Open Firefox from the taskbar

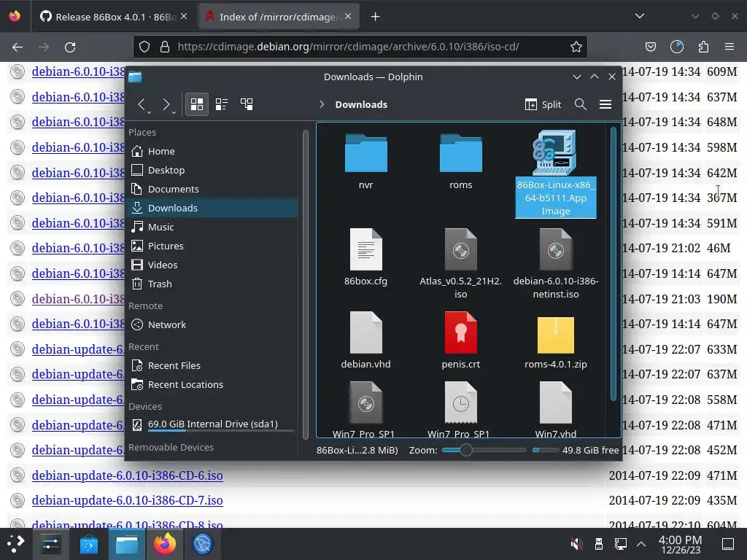point(164,544)
